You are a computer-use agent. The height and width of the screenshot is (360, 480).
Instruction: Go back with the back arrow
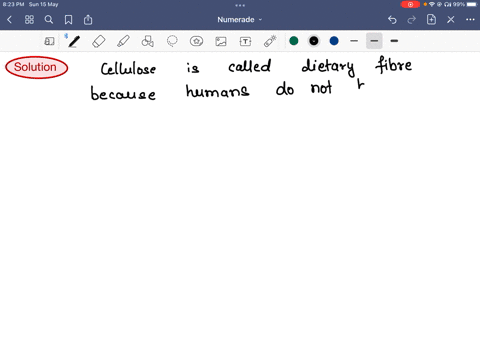pos(9,20)
